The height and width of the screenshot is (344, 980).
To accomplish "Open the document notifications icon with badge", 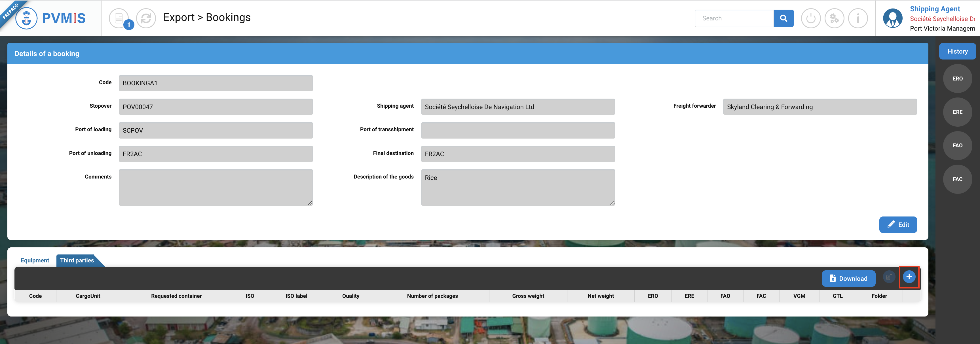I will 119,18.
